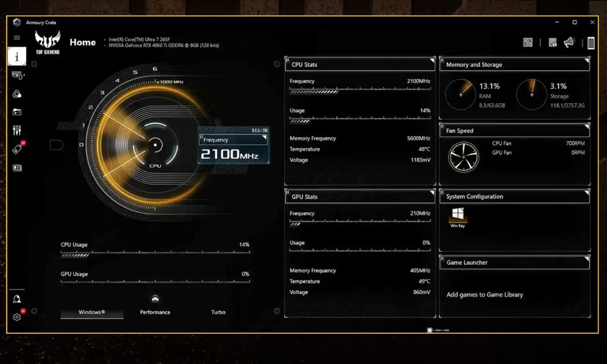Click the 700RPM CPU Fan value
Screen dimensions: 607x364
575,144
